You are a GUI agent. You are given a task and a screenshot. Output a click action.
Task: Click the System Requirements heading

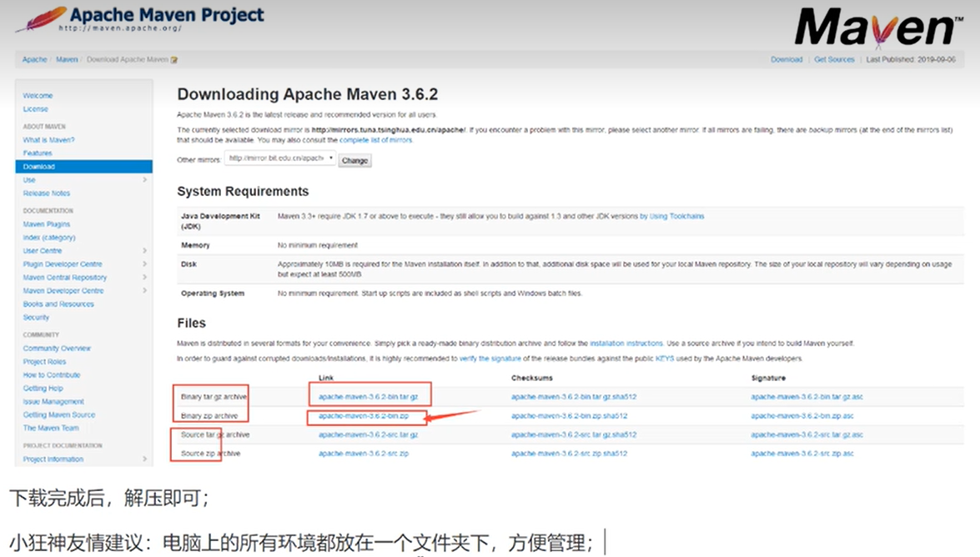tap(243, 191)
